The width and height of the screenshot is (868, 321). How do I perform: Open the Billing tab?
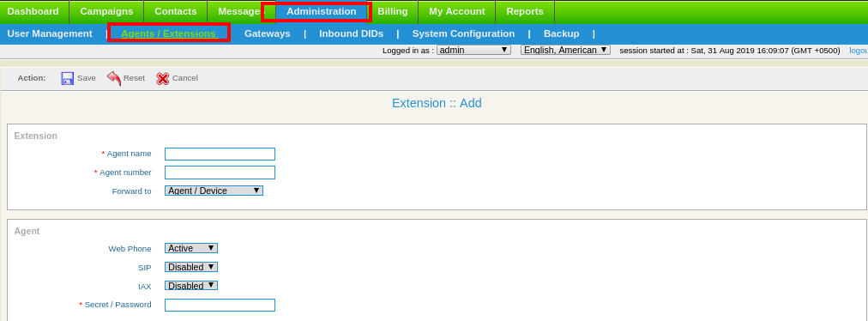393,12
